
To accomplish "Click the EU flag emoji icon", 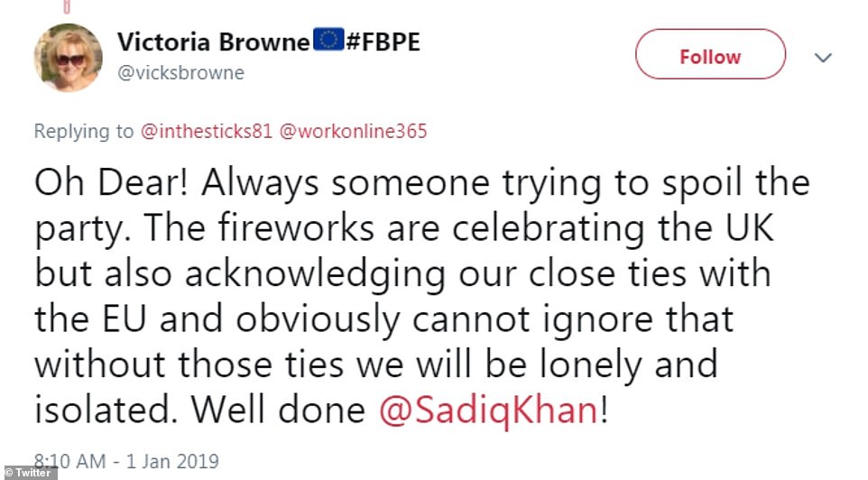I will [x=325, y=42].
